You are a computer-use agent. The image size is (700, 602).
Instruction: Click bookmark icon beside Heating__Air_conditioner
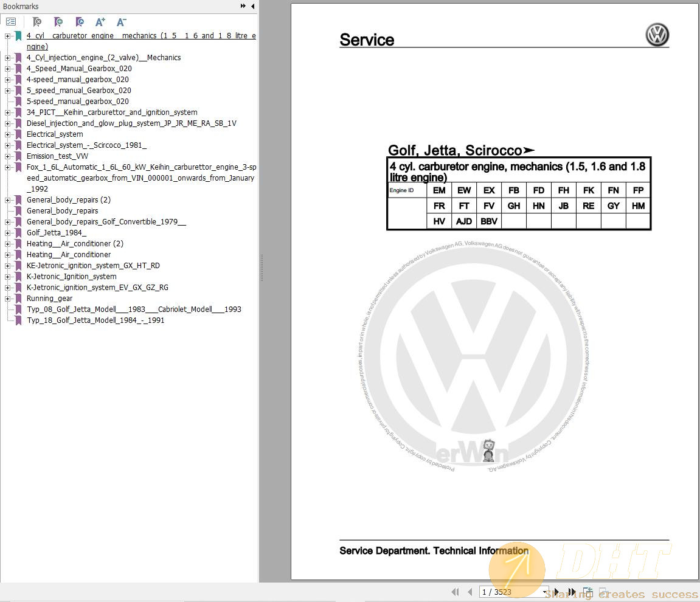(x=18, y=255)
